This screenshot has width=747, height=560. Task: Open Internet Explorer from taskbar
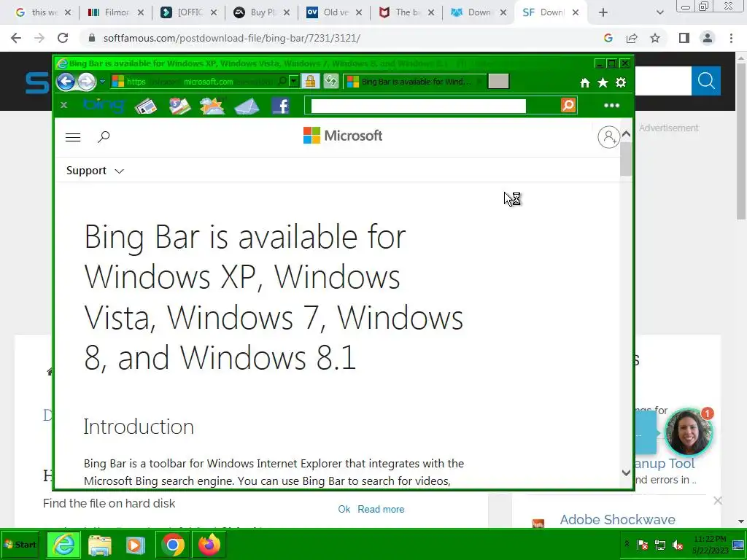pyautogui.click(x=64, y=544)
